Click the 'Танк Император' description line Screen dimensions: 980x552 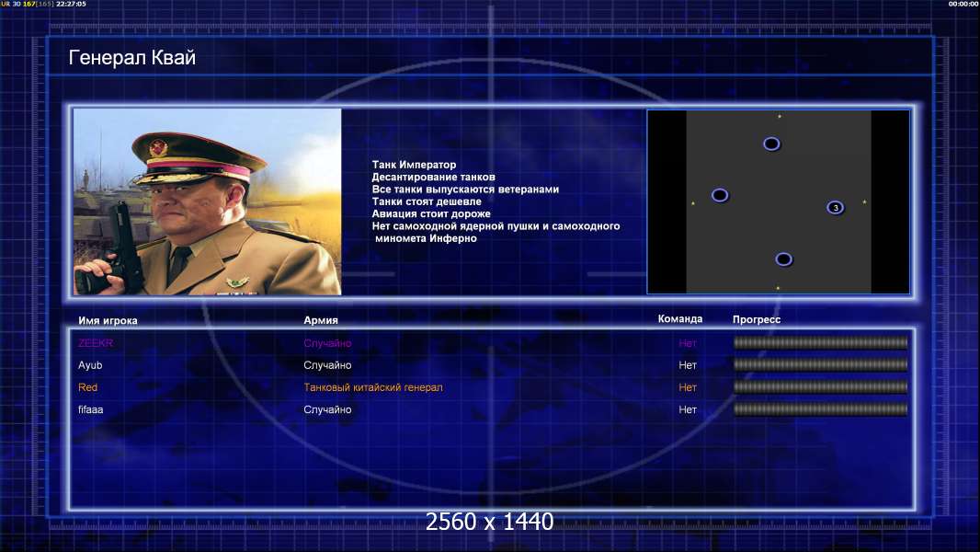[x=414, y=165]
